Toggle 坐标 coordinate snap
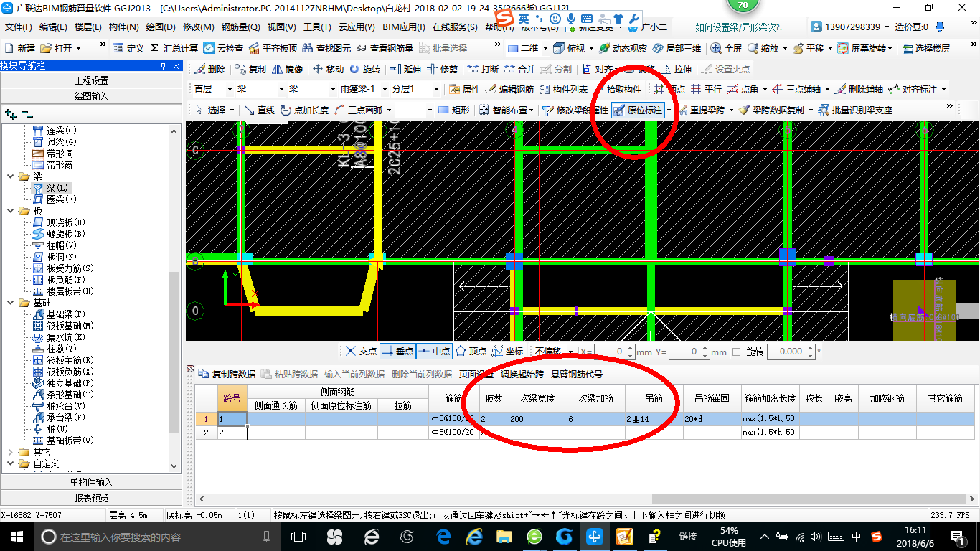980x551 pixels. pyautogui.click(x=507, y=352)
